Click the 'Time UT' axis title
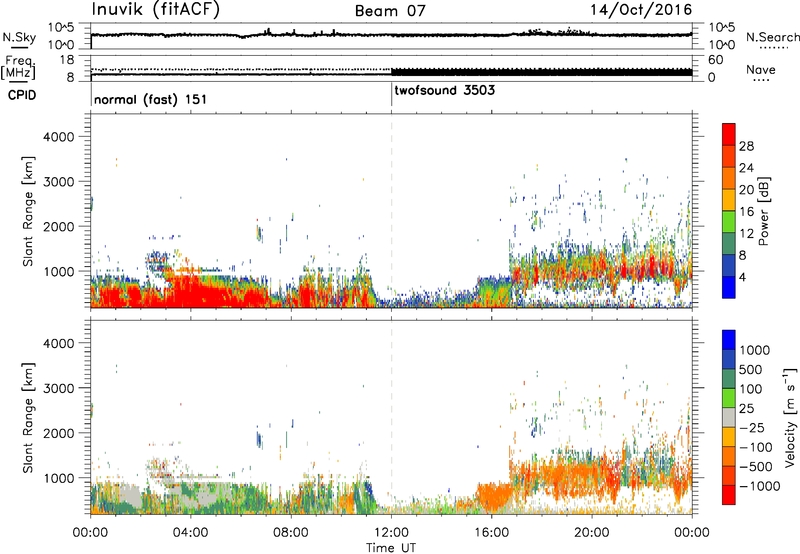The height and width of the screenshot is (554, 800). (x=391, y=548)
